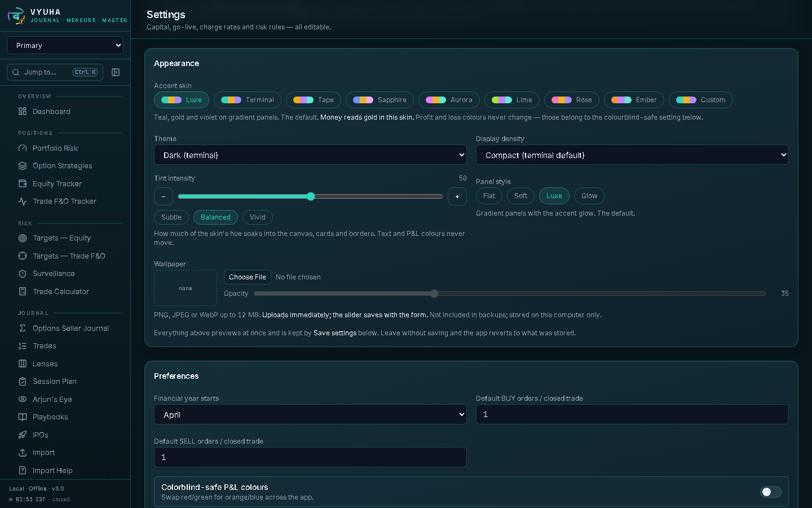Select the Sapphire accent skin
Image resolution: width=812 pixels, height=508 pixels.
coord(379,100)
